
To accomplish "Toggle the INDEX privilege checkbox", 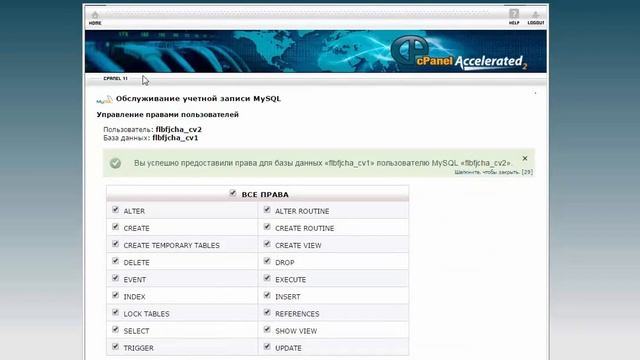I will coord(116,296).
